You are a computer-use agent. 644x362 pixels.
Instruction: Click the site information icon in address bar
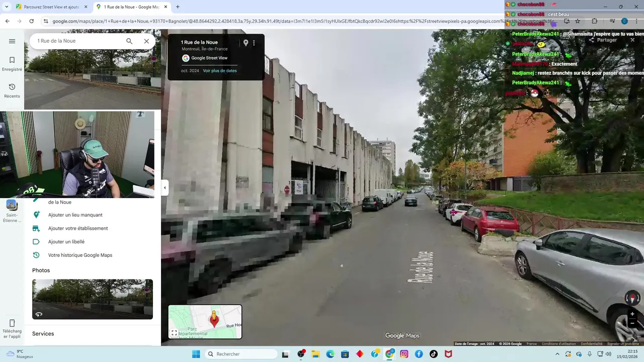[x=46, y=21]
